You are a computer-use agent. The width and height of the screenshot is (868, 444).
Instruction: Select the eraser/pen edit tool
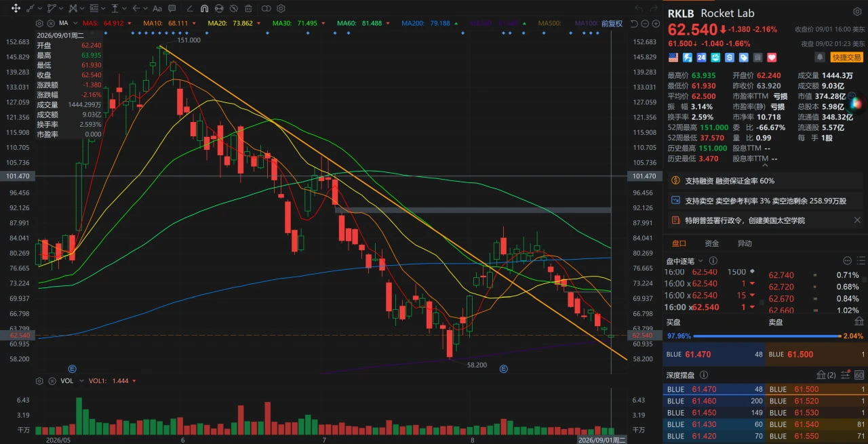189,9
